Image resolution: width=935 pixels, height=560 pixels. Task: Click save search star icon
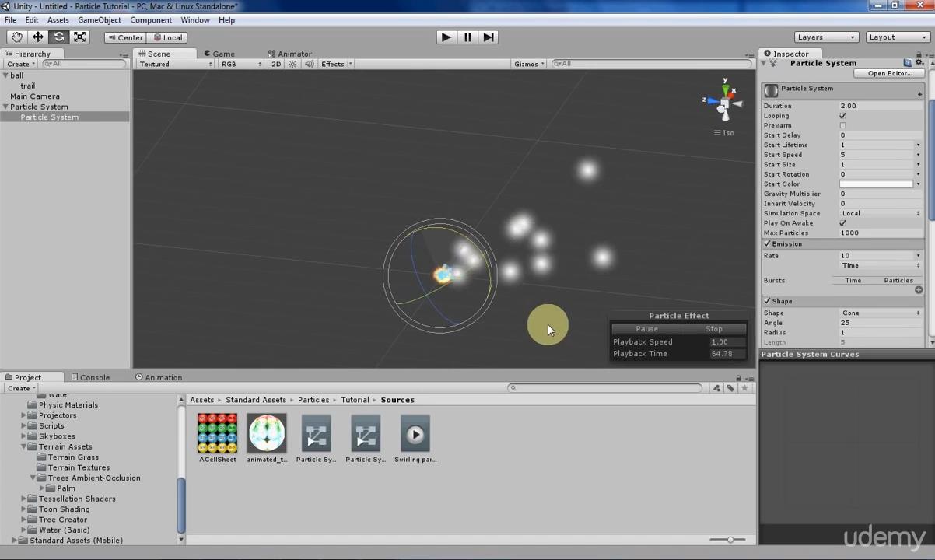pos(744,388)
